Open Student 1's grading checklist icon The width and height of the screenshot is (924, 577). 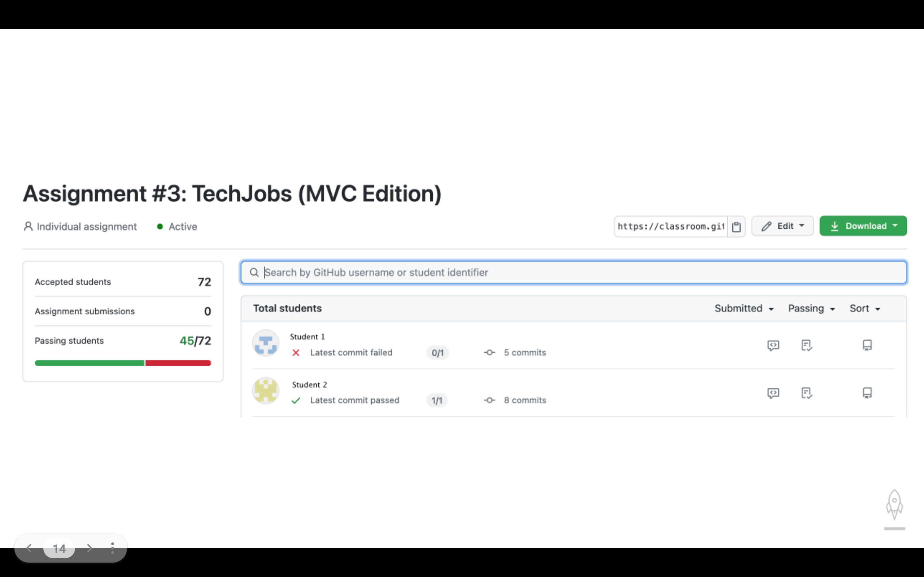[806, 345]
